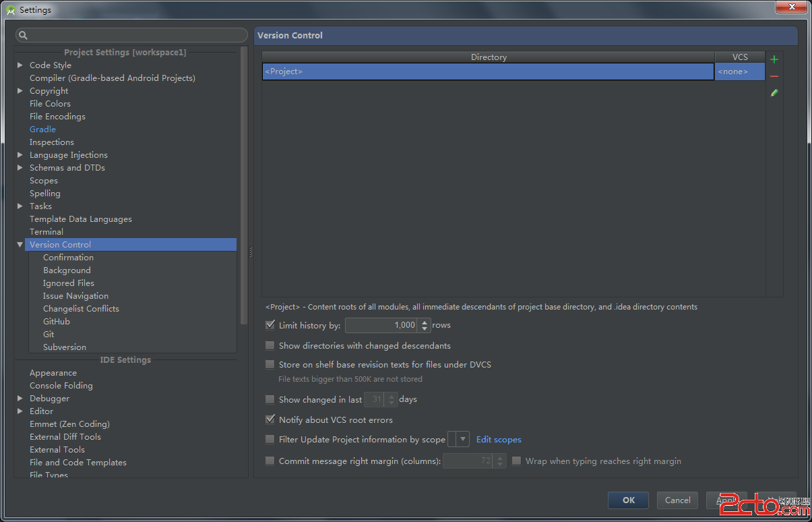812x522 pixels.
Task: Open Template Data Languages settings
Action: (x=81, y=219)
